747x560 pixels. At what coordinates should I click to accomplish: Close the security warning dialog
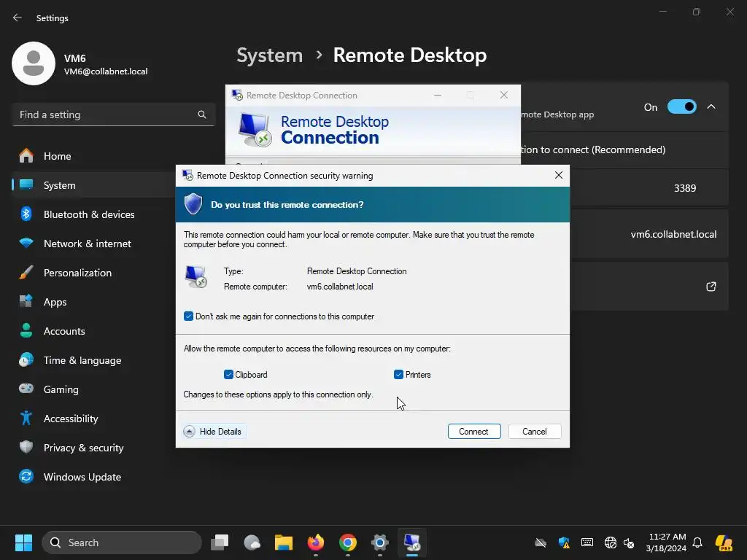click(558, 175)
